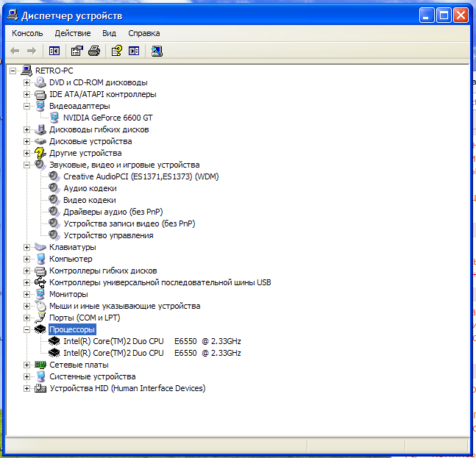The image size is (476, 458).
Task: Expand Дисководы гибких дисков node
Action: tap(26, 130)
